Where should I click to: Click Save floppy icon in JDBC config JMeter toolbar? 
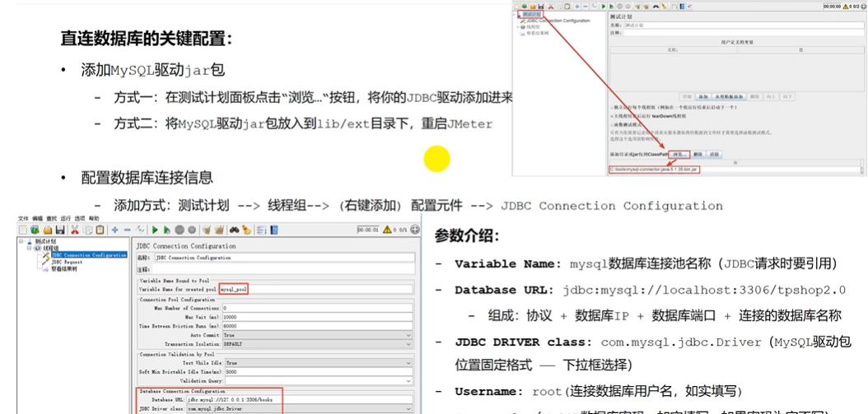point(60,230)
